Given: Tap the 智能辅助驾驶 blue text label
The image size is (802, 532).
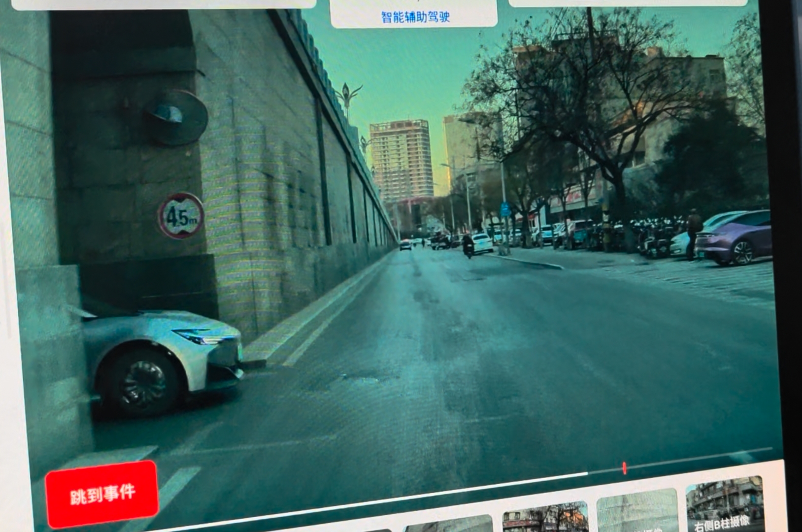Looking at the screenshot, I should (x=415, y=17).
